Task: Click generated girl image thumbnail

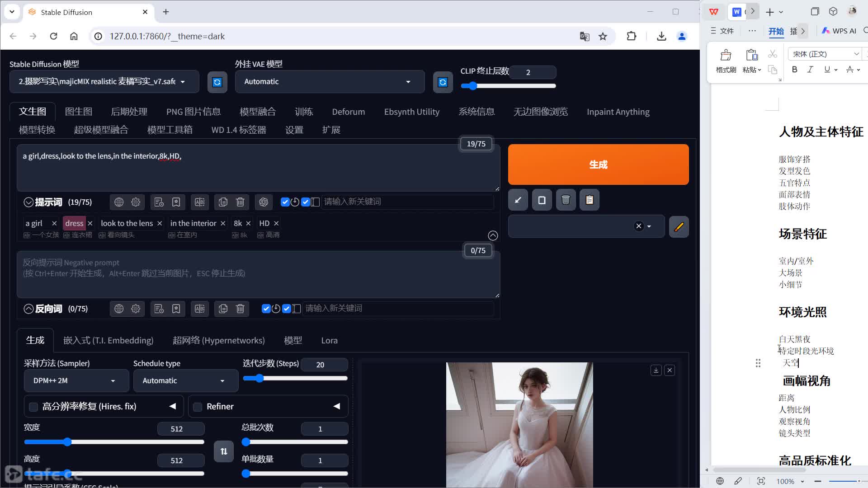Action: [x=519, y=425]
